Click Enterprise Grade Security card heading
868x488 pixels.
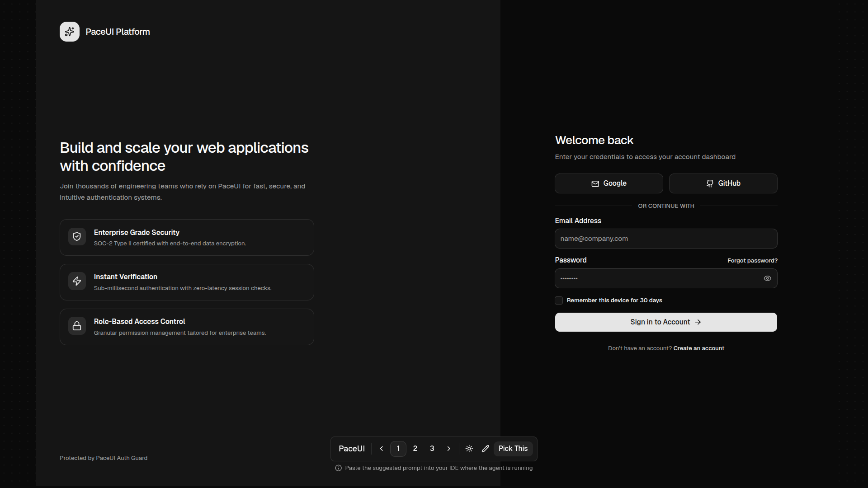[x=137, y=232]
